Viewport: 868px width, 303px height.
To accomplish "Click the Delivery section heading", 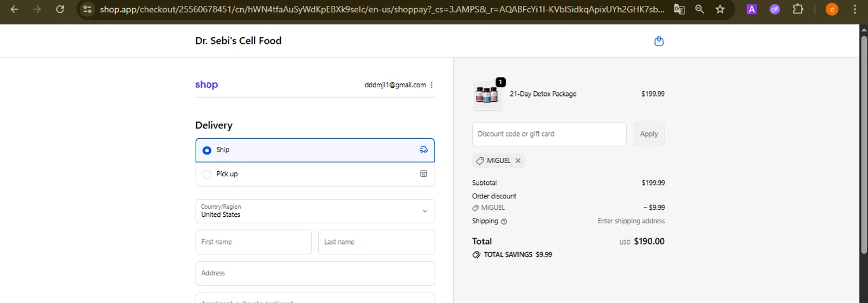I will point(214,125).
